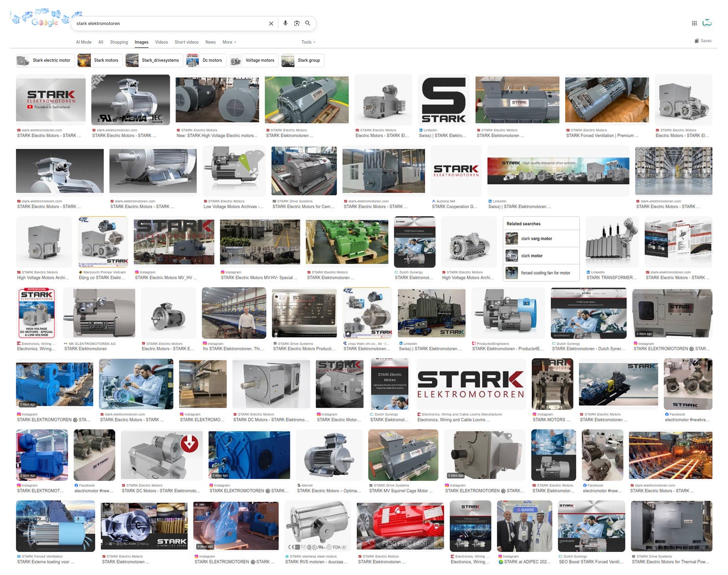This screenshot has height=575, width=728.
Task: Open the 'High quality industrial drive systems' banner thumbnail
Action: pyautogui.click(x=558, y=171)
